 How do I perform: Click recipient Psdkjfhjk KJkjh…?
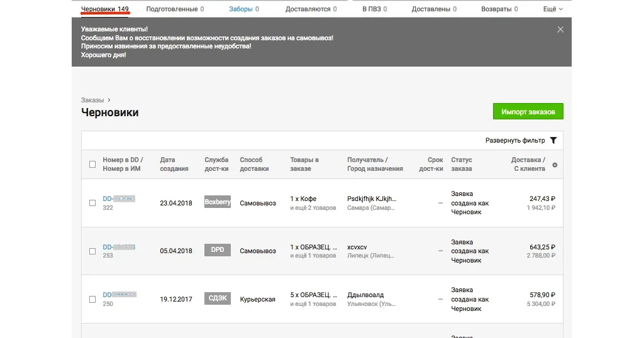coord(372,199)
